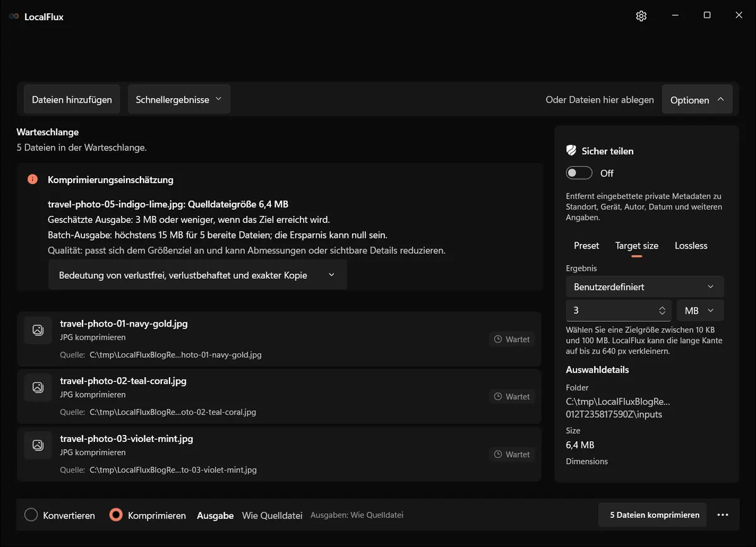The image size is (756, 547).
Task: Click the orange info icon beside Komprimierungseinschätzung
Action: pyautogui.click(x=33, y=179)
